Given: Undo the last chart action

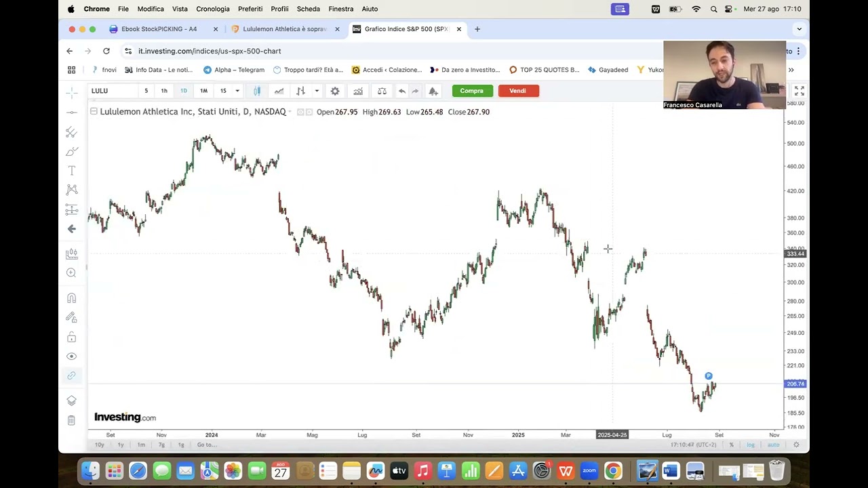Looking at the screenshot, I should [x=402, y=91].
